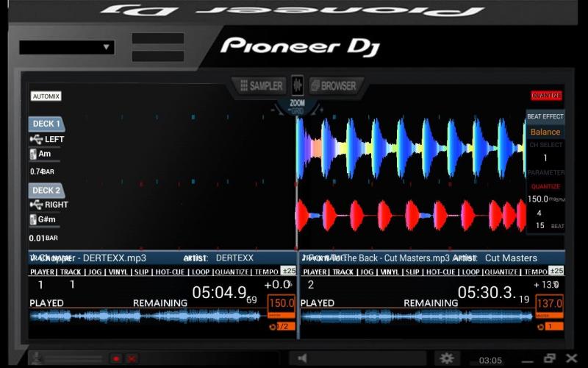Click Deck 1 LOOP status label
Image resolution: width=588 pixels, height=368 pixels.
(201, 272)
